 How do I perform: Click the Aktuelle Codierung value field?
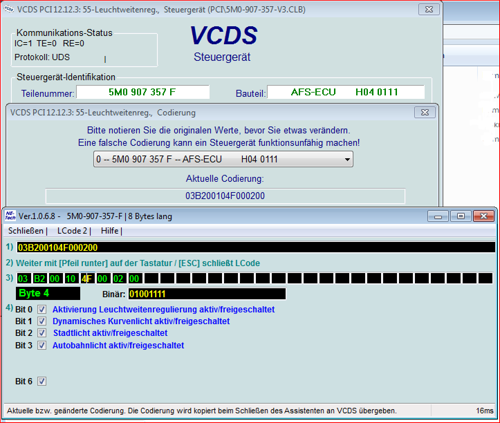(x=225, y=196)
